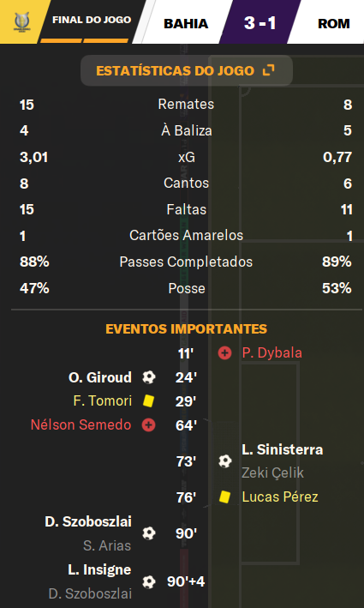The width and height of the screenshot is (364, 608).
Task: Open the ROM team name
Action: 334,24
